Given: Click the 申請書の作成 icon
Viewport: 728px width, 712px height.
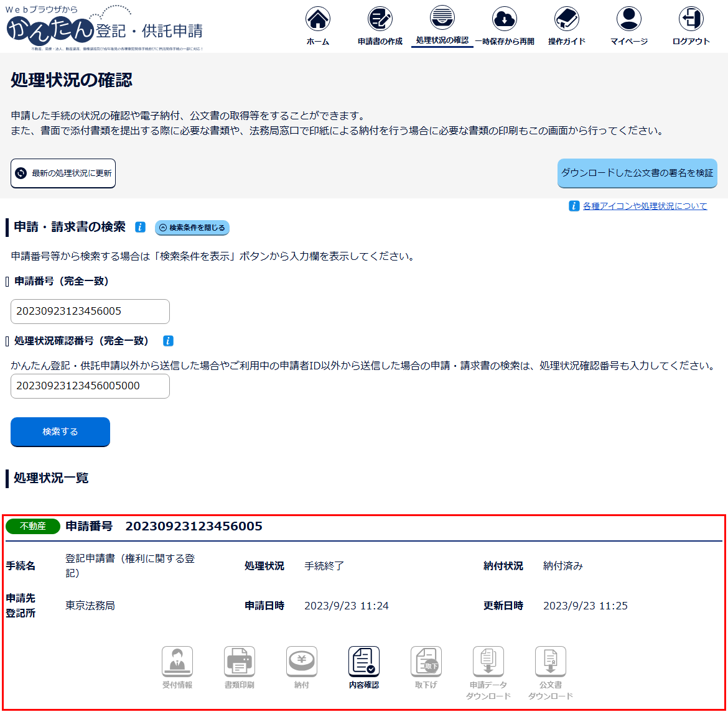Looking at the screenshot, I should click(380, 20).
